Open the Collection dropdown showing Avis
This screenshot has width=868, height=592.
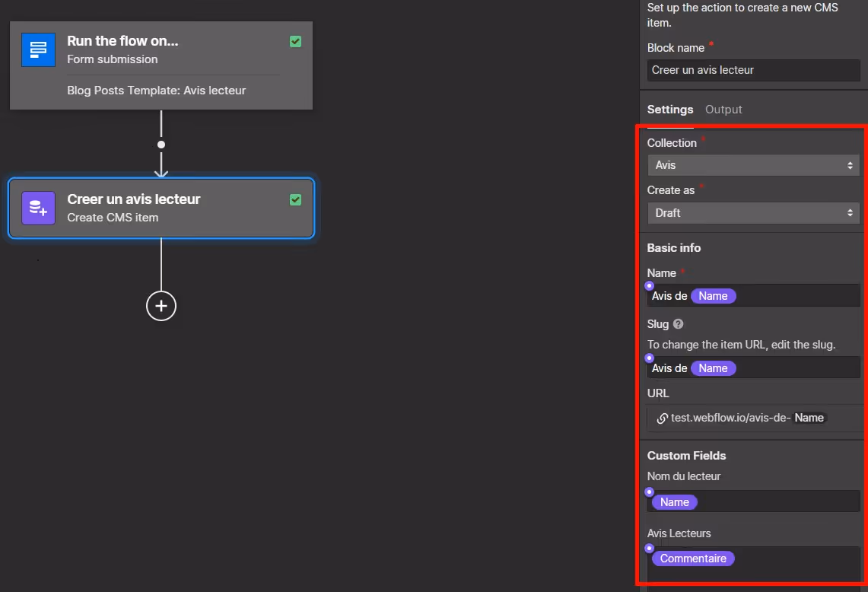tap(753, 165)
